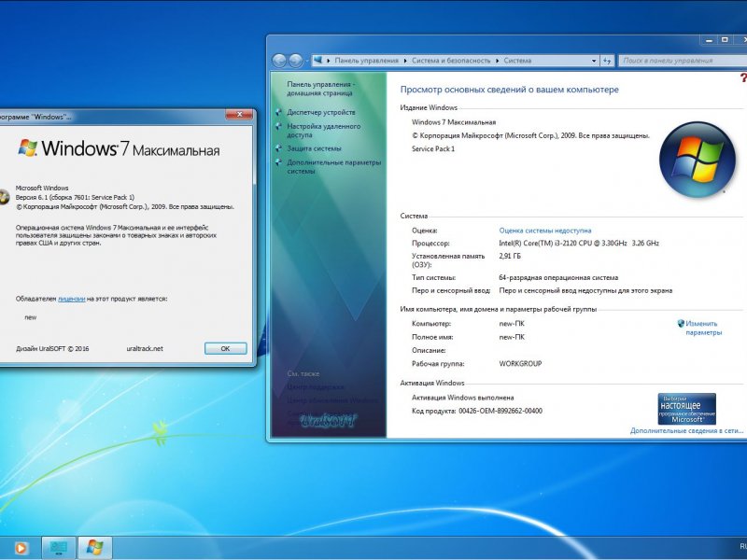The height and width of the screenshot is (560, 747).
Task: Click the text "Service Pack 1" in System window
Action: pos(433,148)
